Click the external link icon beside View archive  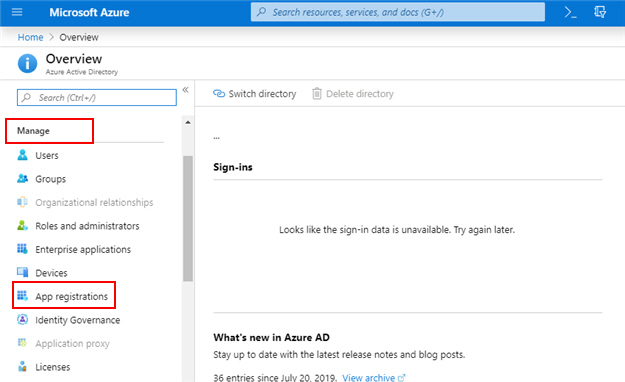pyautogui.click(x=401, y=378)
